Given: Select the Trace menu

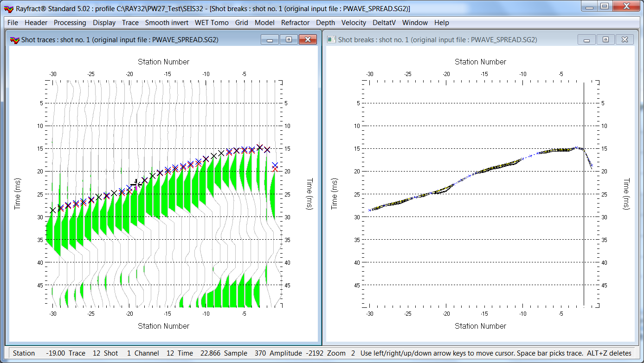Looking at the screenshot, I should point(130,23).
